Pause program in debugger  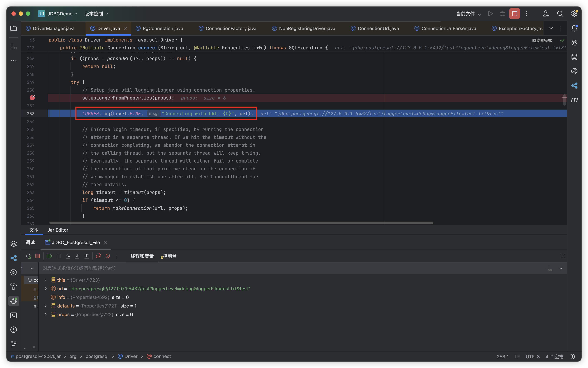pos(59,256)
